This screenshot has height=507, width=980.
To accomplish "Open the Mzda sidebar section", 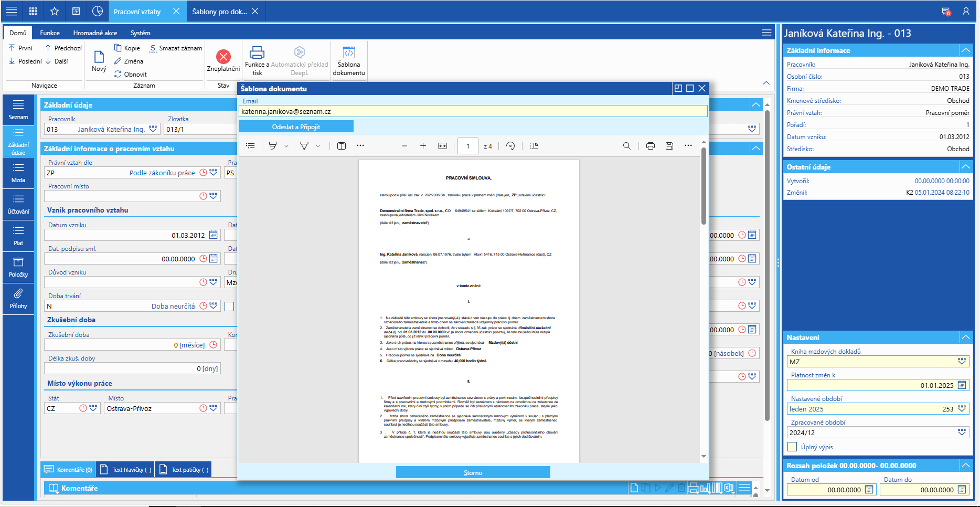I will [18, 173].
